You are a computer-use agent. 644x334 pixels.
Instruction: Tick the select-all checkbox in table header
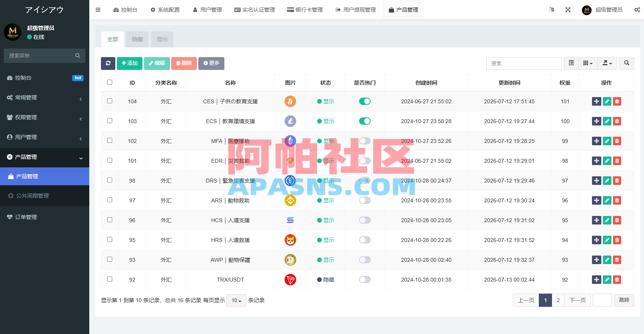click(110, 82)
